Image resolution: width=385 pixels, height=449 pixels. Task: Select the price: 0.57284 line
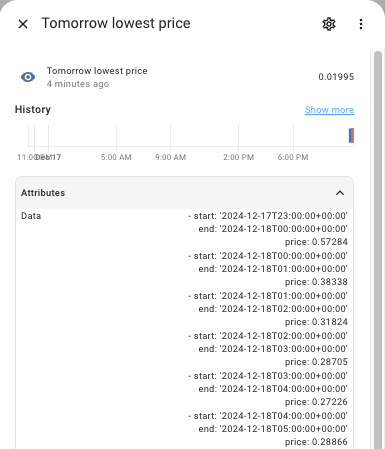(316, 242)
